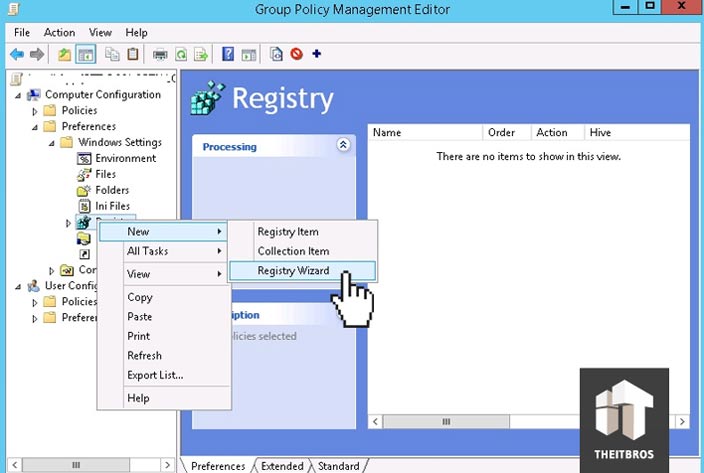
Task: Click the Print toolbar icon
Action: point(160,55)
